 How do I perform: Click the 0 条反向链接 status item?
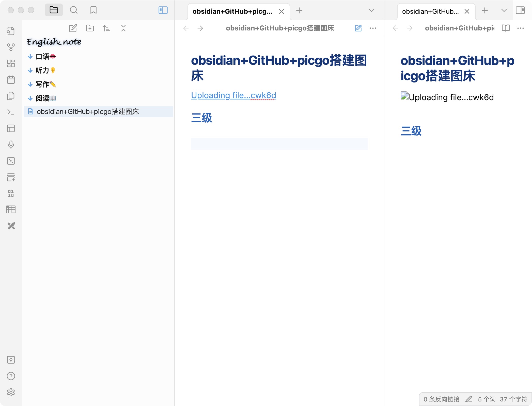point(441,399)
